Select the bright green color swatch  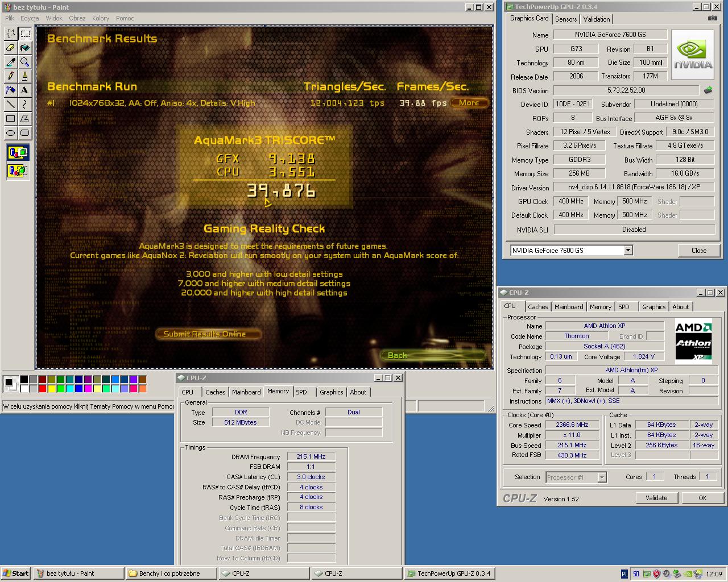coord(61,389)
